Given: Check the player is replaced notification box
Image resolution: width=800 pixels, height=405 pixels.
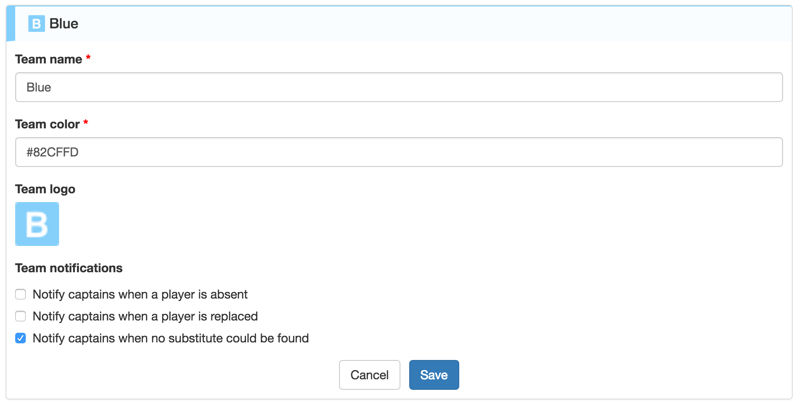Looking at the screenshot, I should (x=20, y=316).
